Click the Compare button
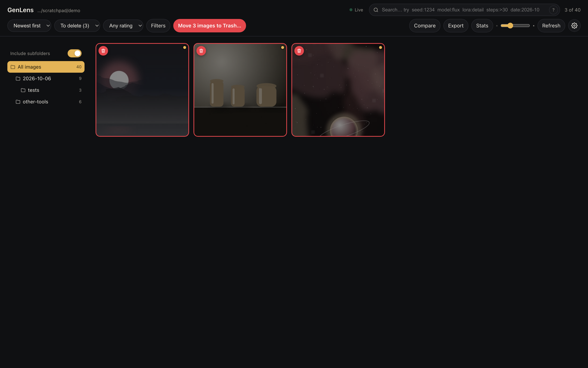 [425, 26]
